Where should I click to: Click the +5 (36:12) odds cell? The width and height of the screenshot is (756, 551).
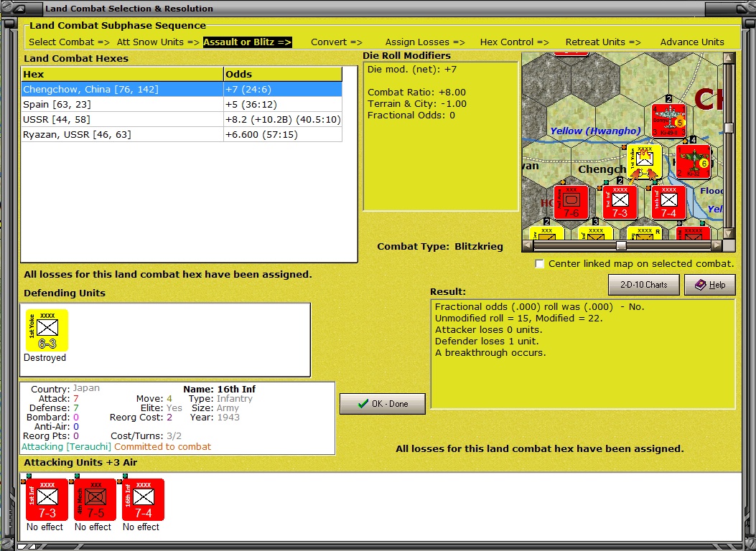(283, 105)
